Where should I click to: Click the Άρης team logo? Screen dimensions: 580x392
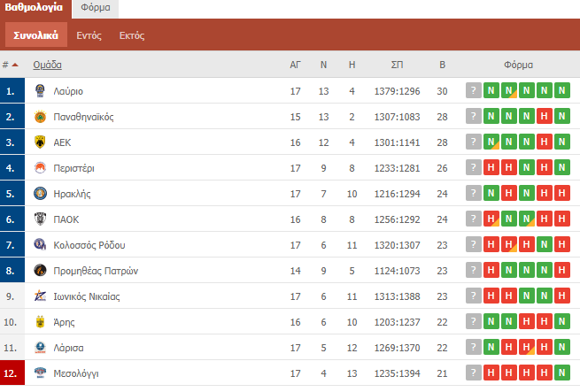point(40,322)
